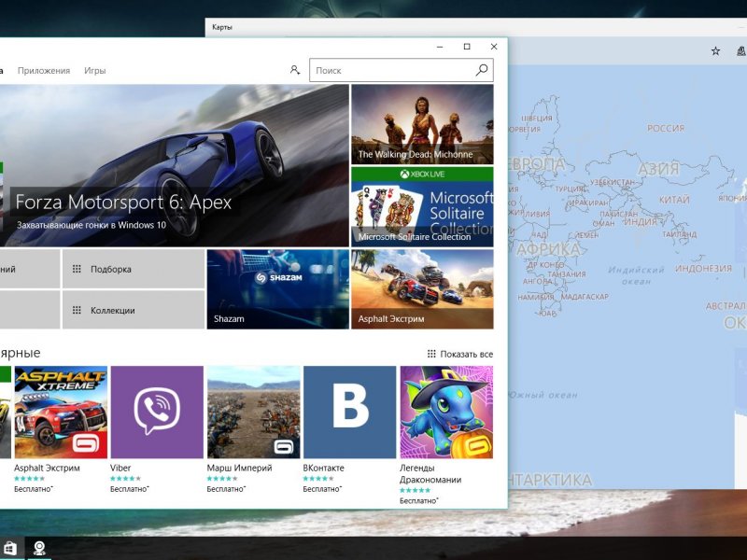Click the Коллекции button

[x=134, y=310]
